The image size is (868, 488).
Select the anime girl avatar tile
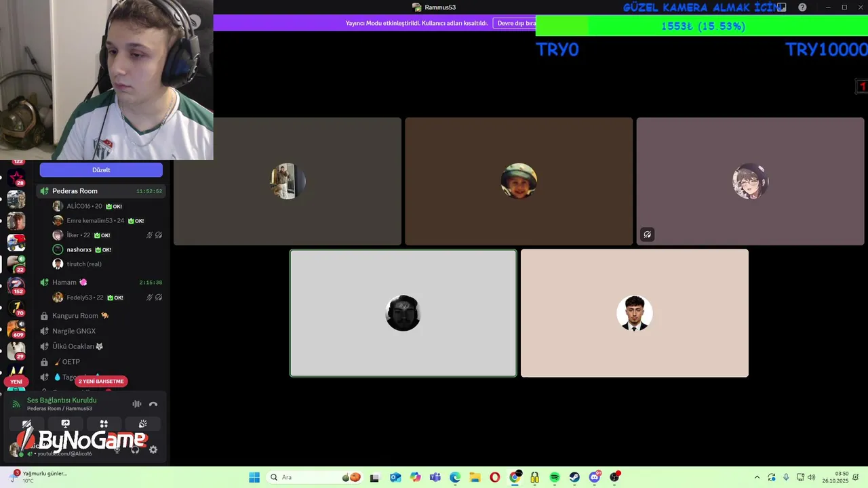pos(750,182)
